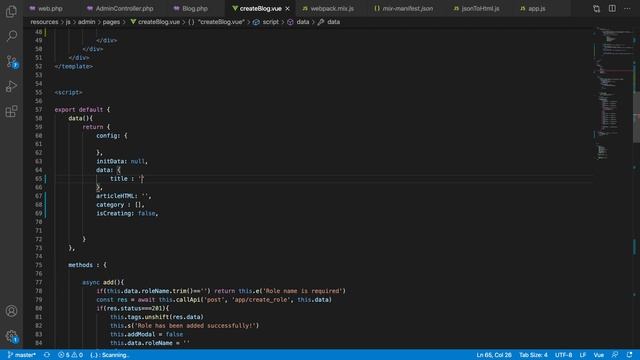Change indentation via Tab Size: 4

533,355
